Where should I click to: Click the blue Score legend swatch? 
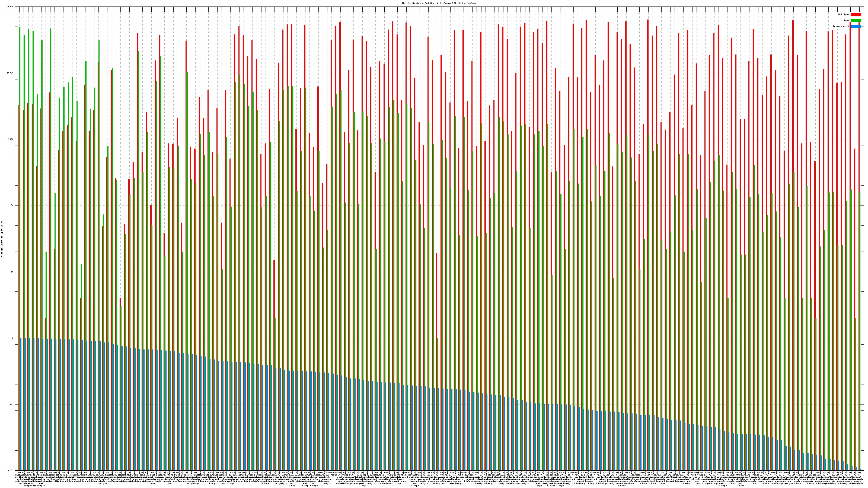click(856, 26)
